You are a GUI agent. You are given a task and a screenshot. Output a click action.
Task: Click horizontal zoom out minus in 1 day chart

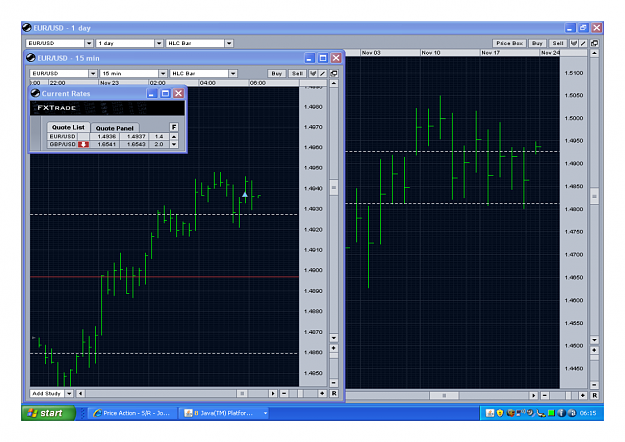pyautogui.click(x=544, y=395)
